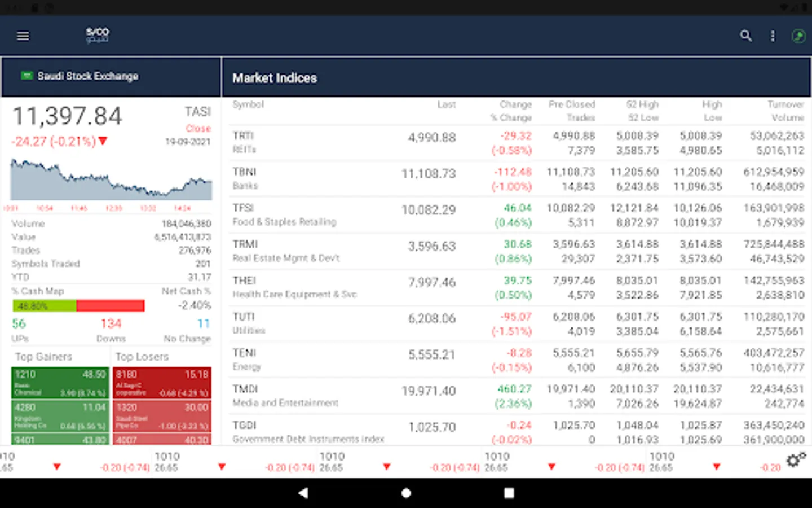Screen dimensions: 812x508
Task: Open the hamburger navigation menu
Action: tap(23, 36)
